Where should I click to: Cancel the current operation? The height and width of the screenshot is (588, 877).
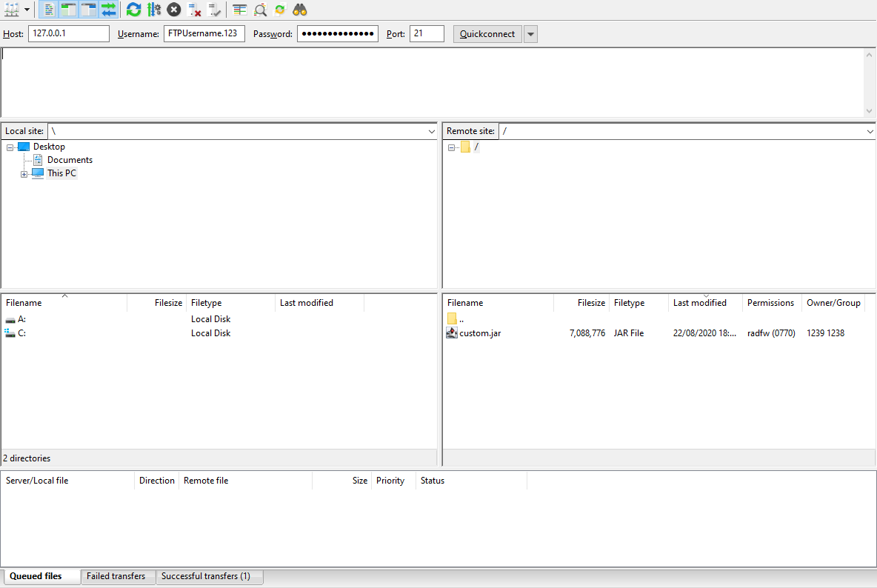click(x=174, y=10)
